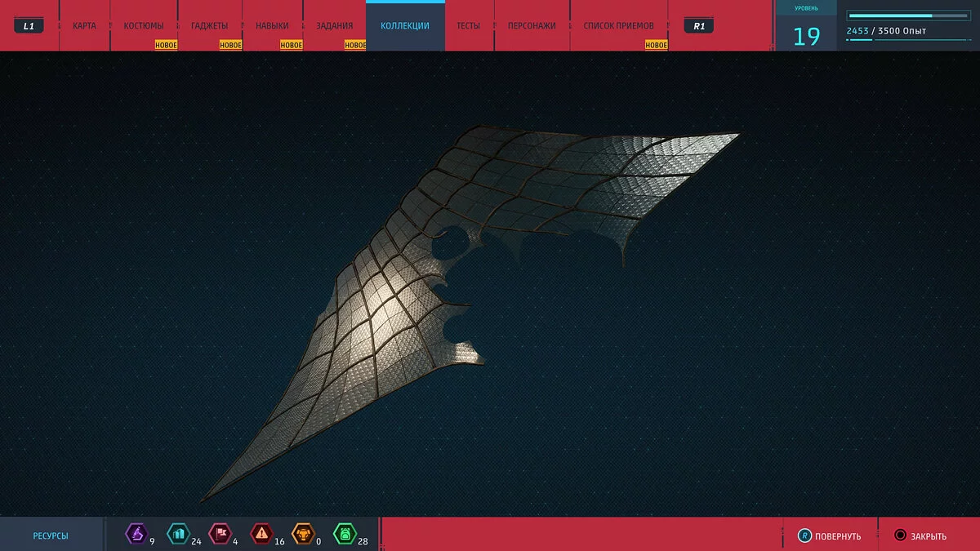The height and width of the screenshot is (551, 980).
Task: Click the L1 previous-tab button
Action: (29, 26)
